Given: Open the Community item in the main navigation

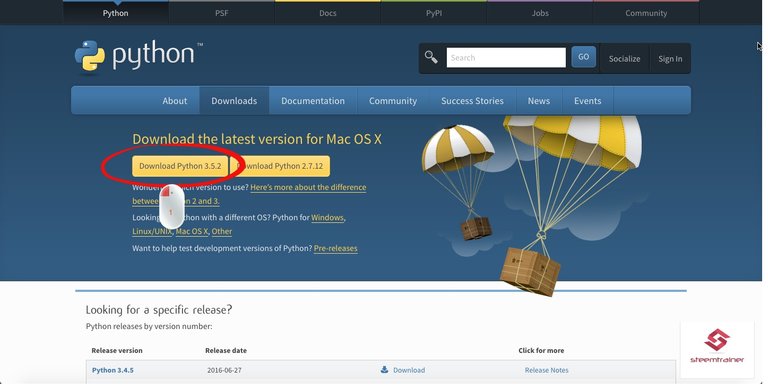Looking at the screenshot, I should tap(393, 101).
